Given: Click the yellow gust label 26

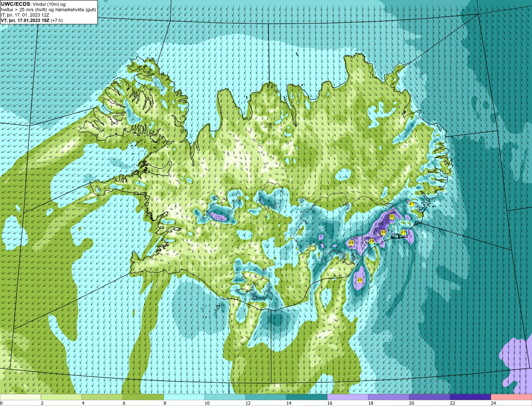Looking at the screenshot, I should pos(351,243).
